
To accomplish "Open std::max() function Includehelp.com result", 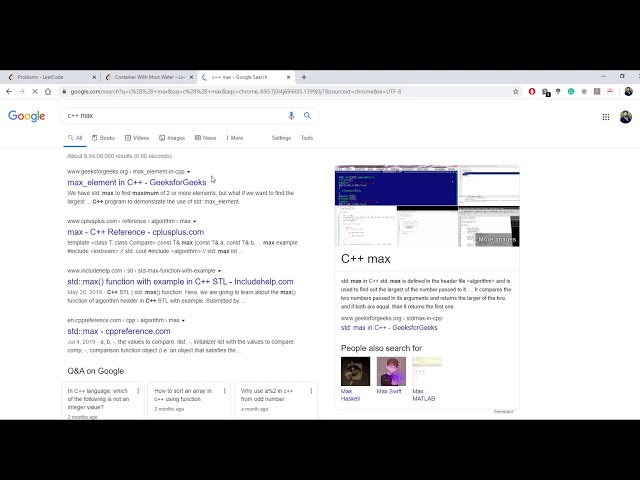I will click(180, 282).
